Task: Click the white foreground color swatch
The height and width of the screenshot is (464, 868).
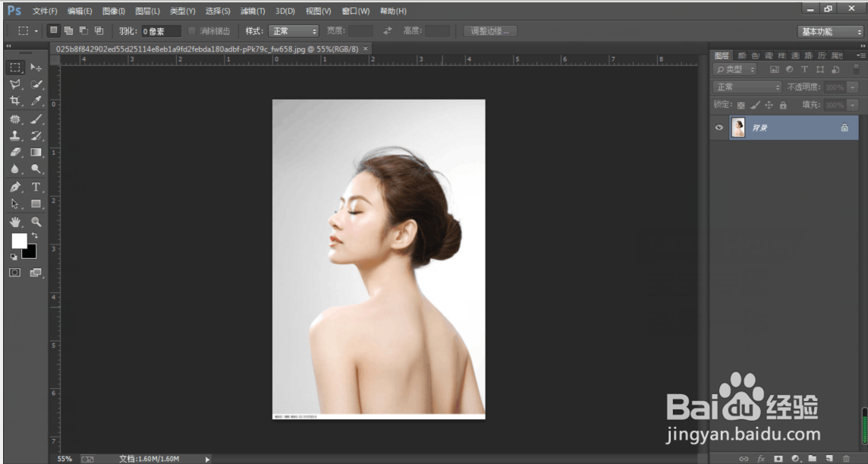Action: (18, 241)
